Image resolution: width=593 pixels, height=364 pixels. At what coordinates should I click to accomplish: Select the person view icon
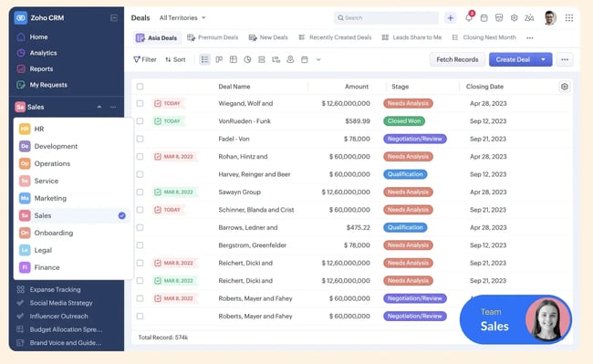[290, 59]
